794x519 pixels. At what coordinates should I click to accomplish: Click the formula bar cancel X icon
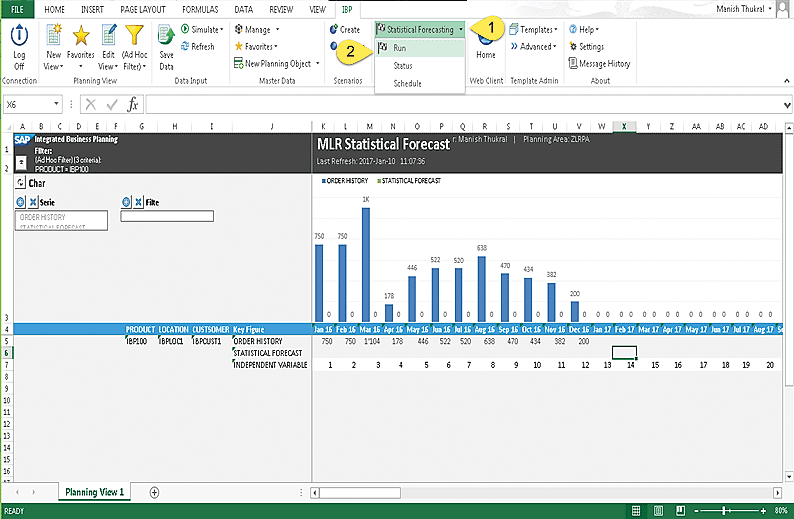(91, 104)
